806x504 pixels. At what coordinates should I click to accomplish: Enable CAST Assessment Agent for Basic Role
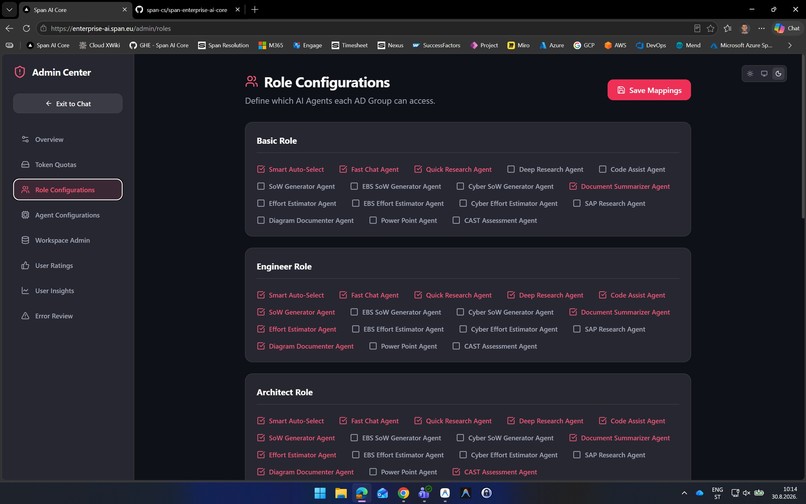[x=456, y=220]
